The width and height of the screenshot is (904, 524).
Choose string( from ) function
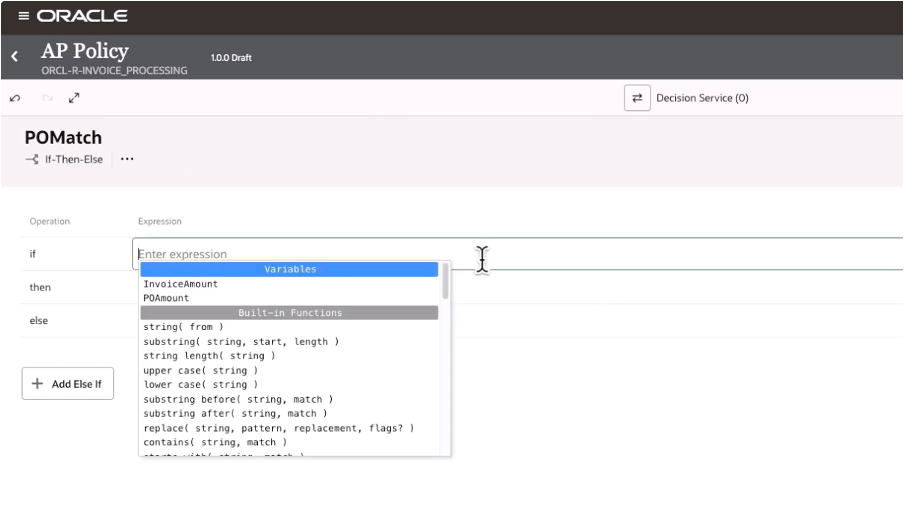[x=183, y=327]
